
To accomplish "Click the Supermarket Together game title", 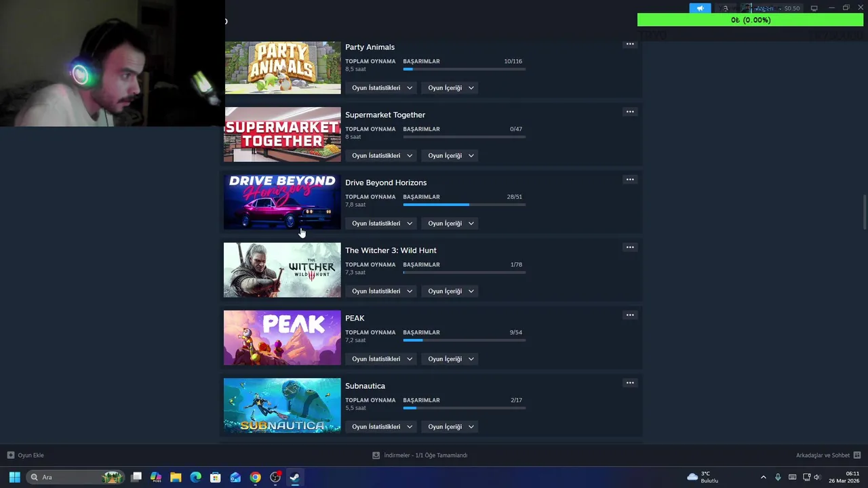I will click(385, 115).
